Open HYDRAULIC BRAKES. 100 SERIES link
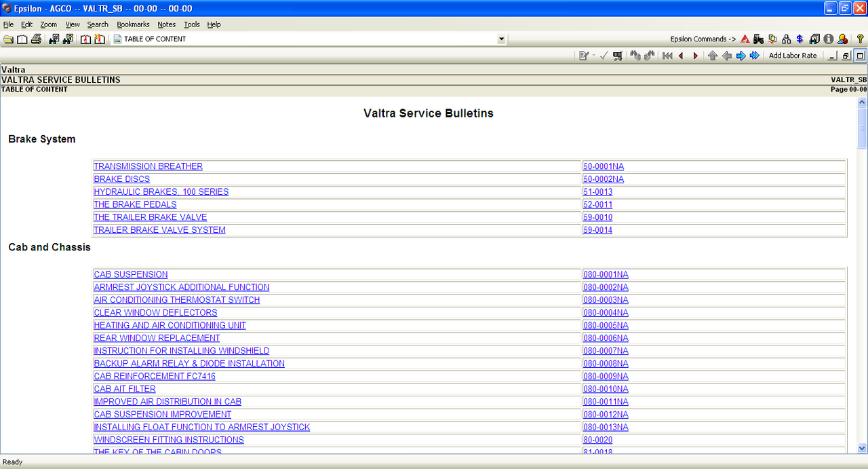This screenshot has width=868, height=469. 161,192
